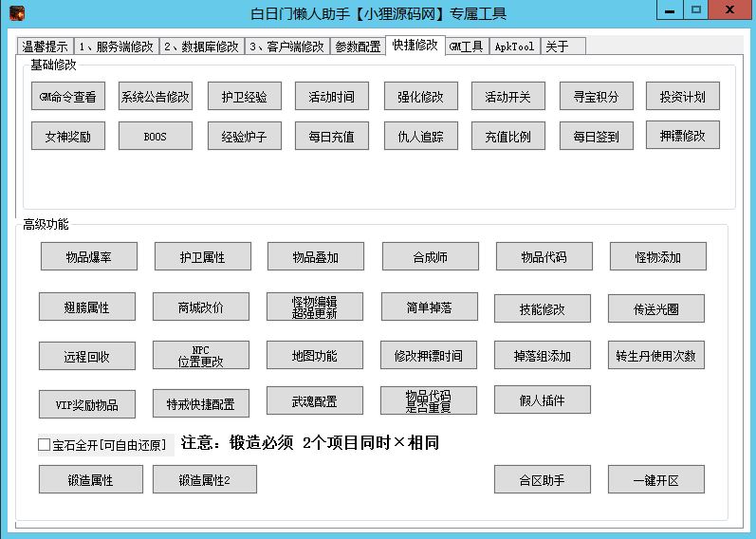
Task: Enable the 宝石全开 checkbox
Action: pos(45,444)
